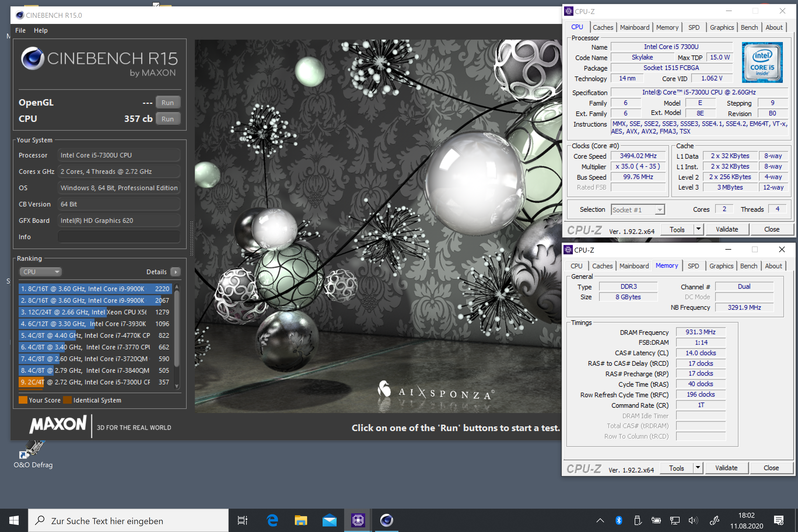The height and width of the screenshot is (532, 798).
Task: Select ranking row 3 Xeon 1279
Action: click(x=95, y=312)
